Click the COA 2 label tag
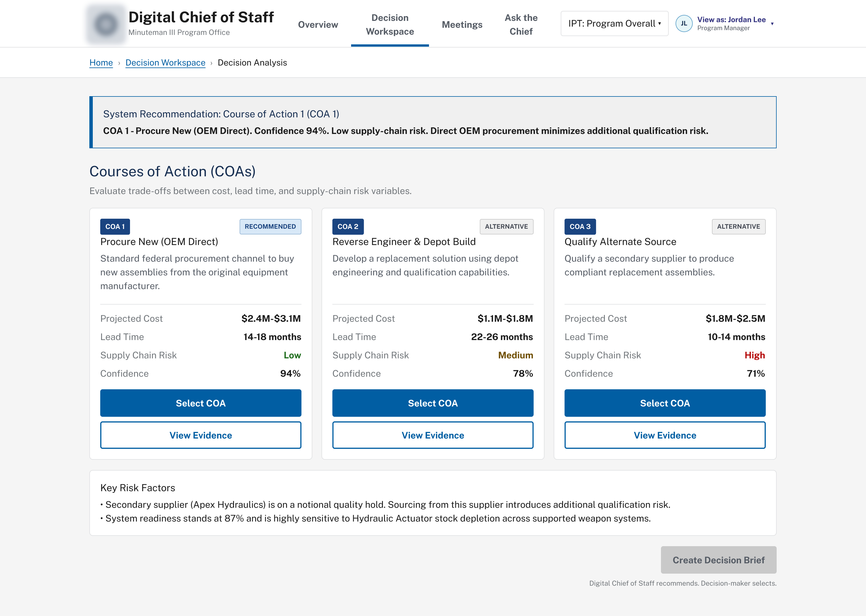This screenshot has height=616, width=866. pos(348,226)
